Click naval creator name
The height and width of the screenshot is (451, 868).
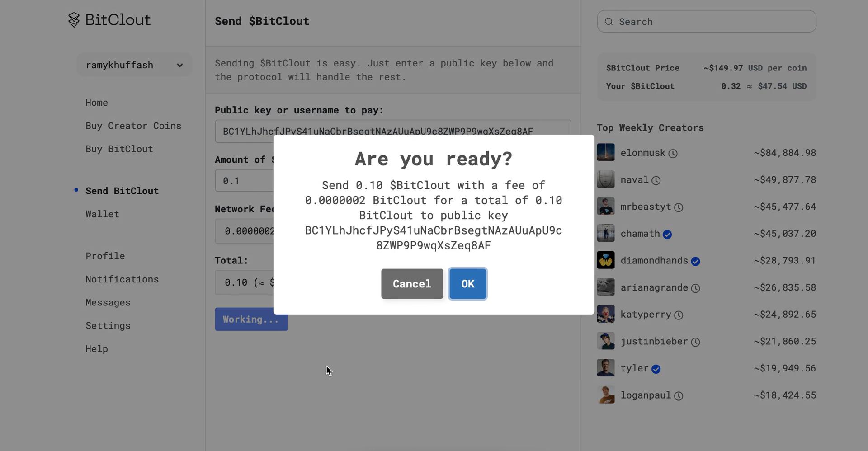(x=634, y=179)
